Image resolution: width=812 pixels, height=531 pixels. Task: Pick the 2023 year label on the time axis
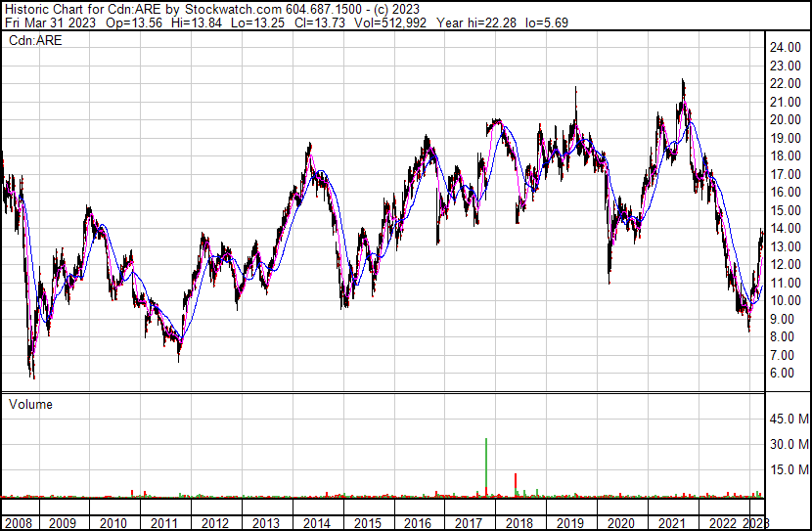coord(757,523)
